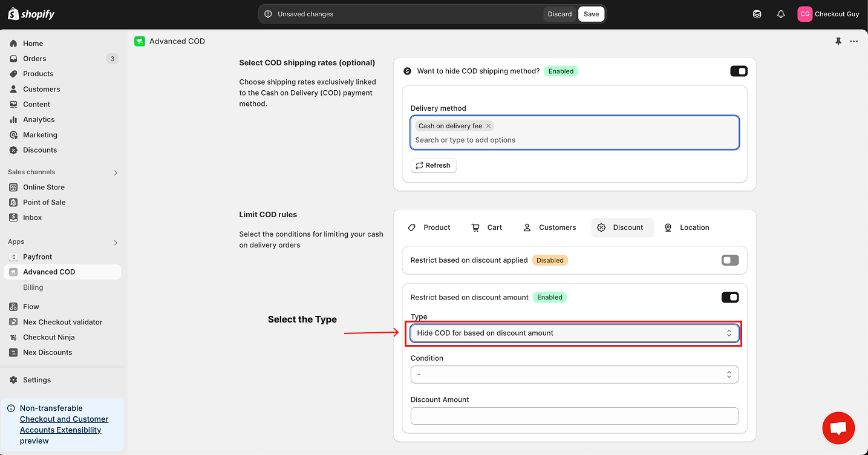The image size is (868, 455).
Task: Click the notifications bell icon
Action: point(781,14)
